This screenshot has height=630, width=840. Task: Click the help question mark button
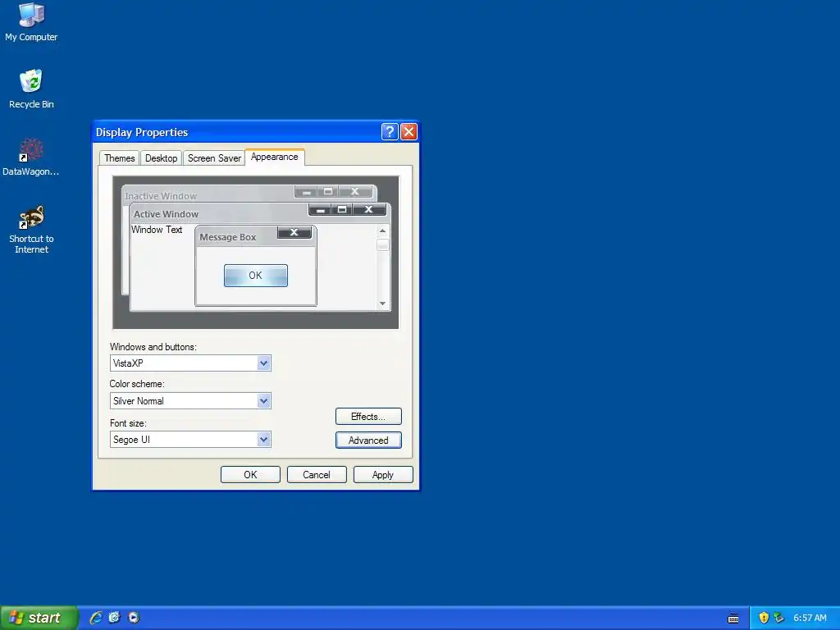390,132
